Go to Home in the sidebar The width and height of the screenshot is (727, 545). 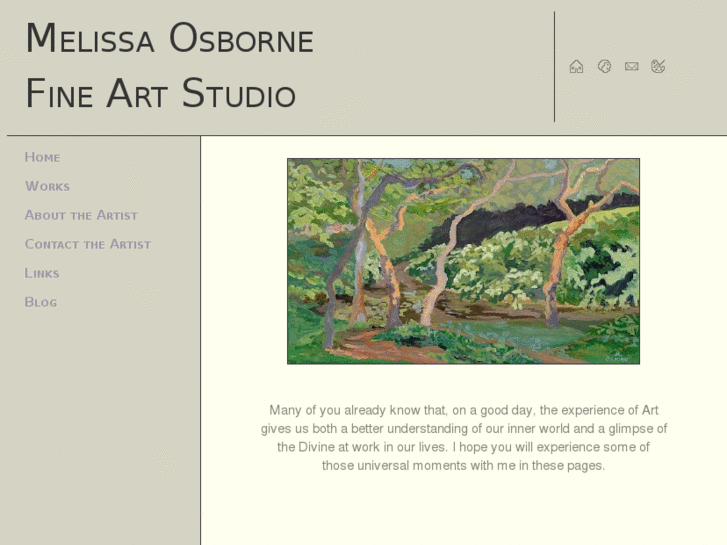click(x=43, y=157)
